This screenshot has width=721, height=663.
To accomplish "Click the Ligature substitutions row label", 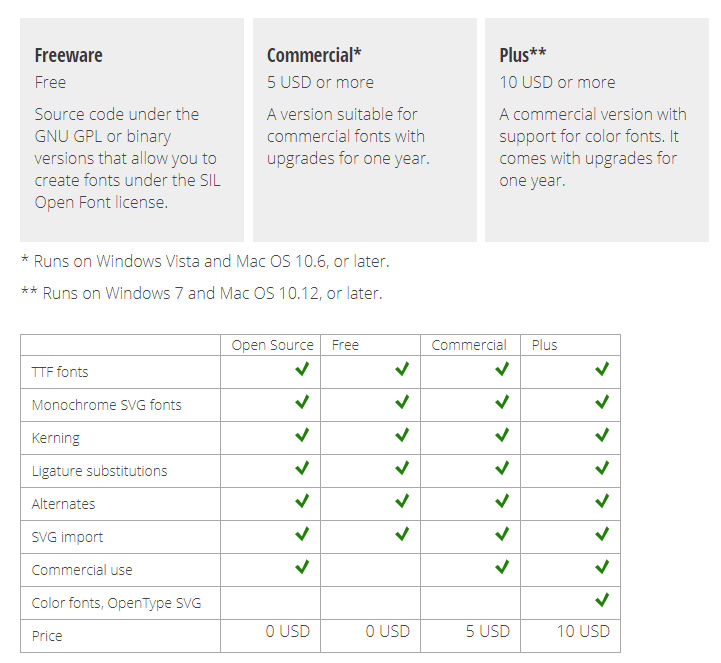I will coord(99,471).
